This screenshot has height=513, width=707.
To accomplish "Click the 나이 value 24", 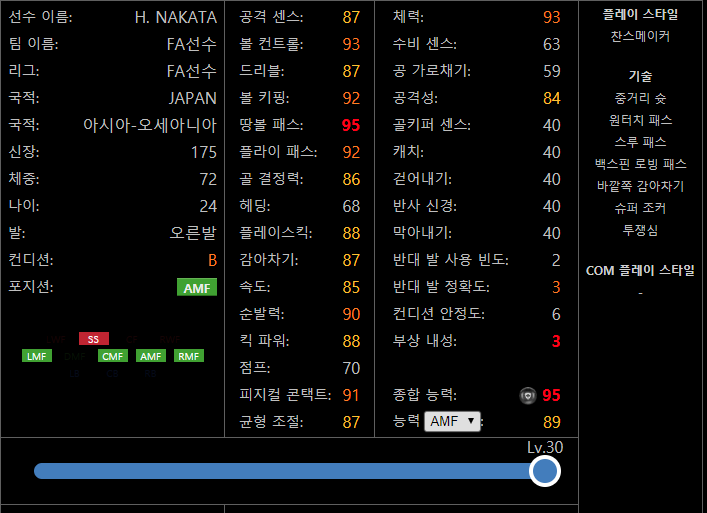I will tap(208, 206).
